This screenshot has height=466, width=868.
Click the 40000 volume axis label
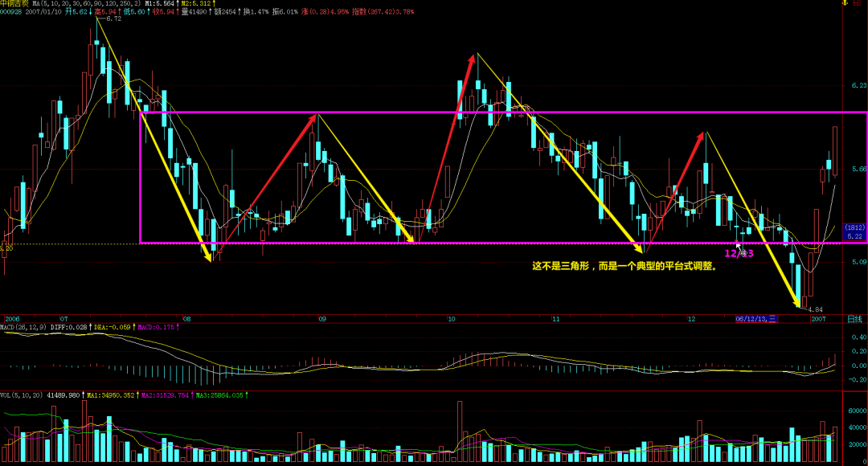pos(858,427)
